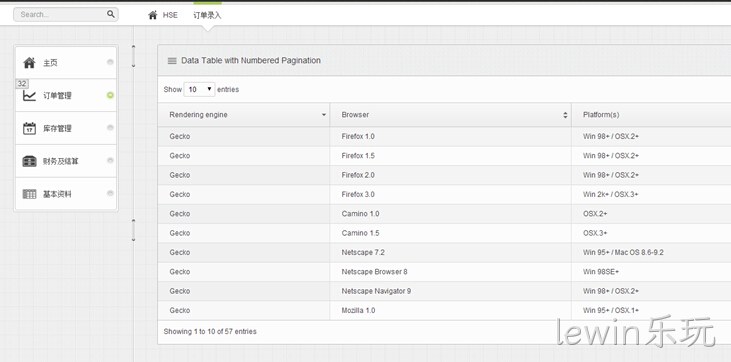Click the green indicator beside 订单管理
This screenshot has width=731, height=362.
110,95
